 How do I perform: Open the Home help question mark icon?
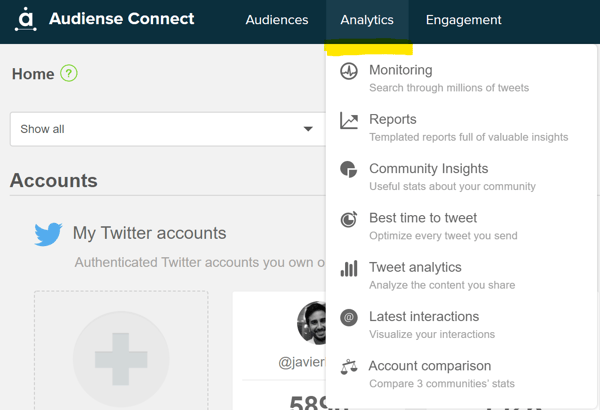[69, 73]
